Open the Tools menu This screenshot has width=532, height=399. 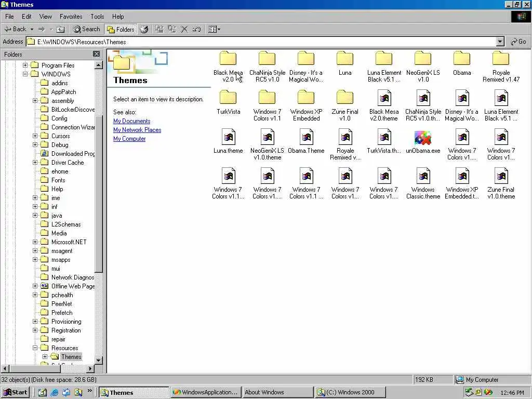coord(97,17)
